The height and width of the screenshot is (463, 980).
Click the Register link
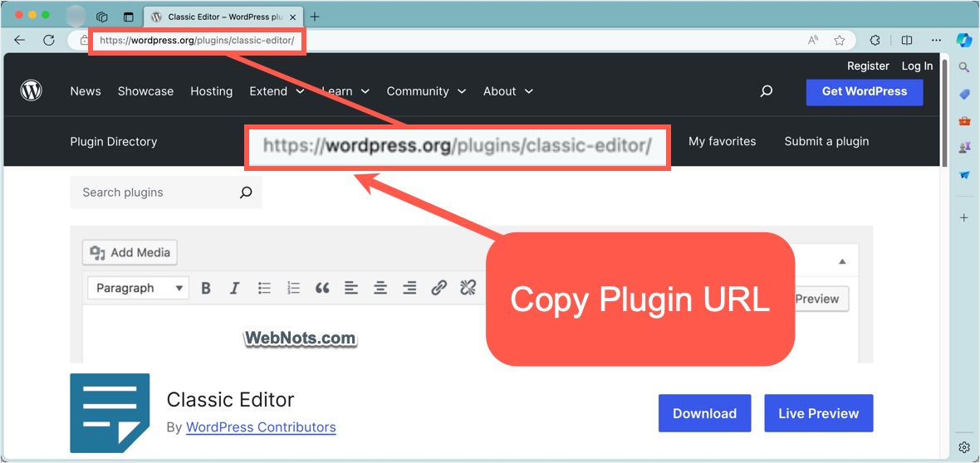point(868,66)
